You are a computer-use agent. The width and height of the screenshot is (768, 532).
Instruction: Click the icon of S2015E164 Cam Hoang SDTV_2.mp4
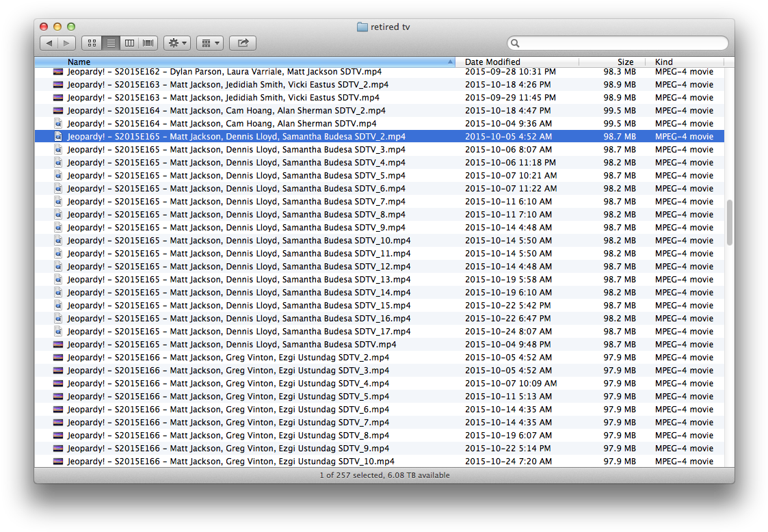pyautogui.click(x=58, y=111)
